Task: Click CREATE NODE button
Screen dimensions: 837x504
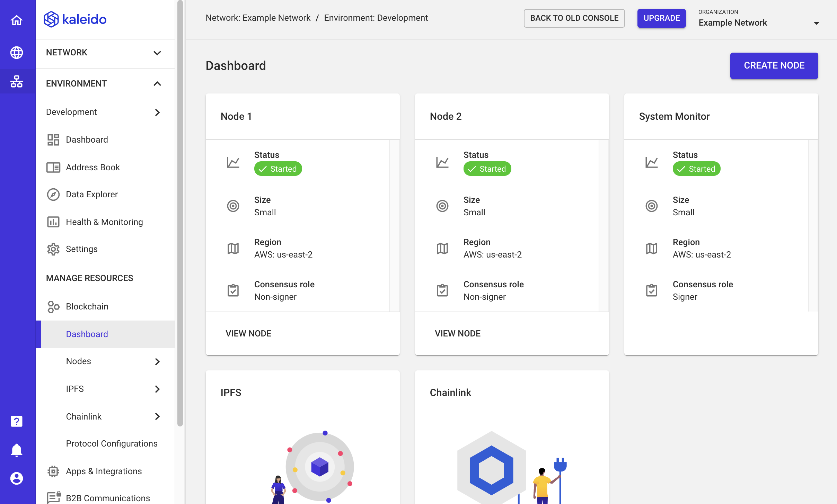Action: click(x=774, y=64)
